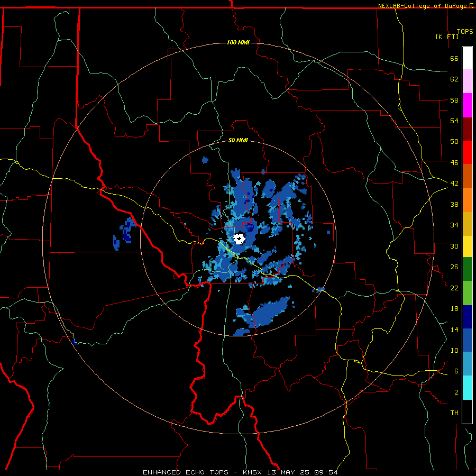Image resolution: width=476 pixels, height=476 pixels.
Task: Select the dark green 26 kft swatch
Action: point(467,269)
